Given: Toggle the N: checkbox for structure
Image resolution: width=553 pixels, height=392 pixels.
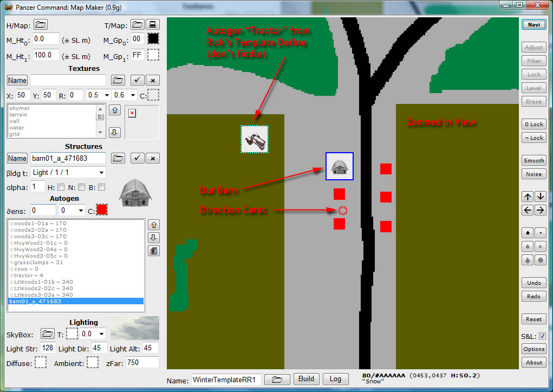Looking at the screenshot, I should click(81, 187).
